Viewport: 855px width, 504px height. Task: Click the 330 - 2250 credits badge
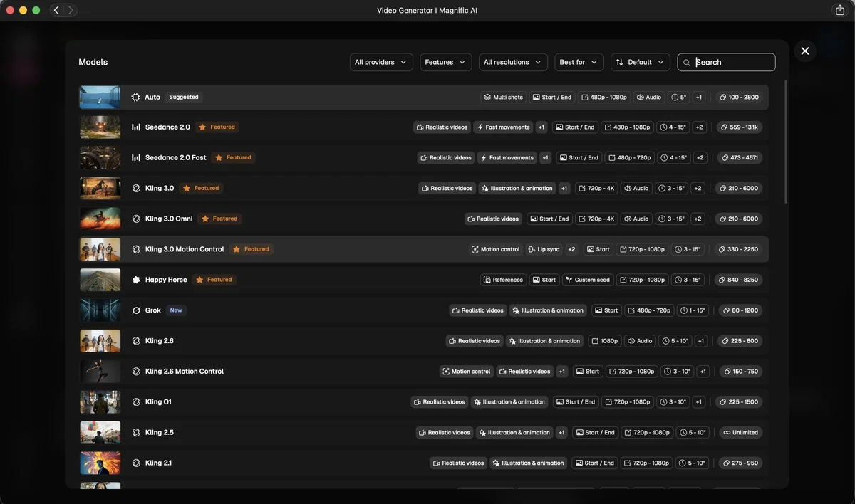(x=738, y=250)
